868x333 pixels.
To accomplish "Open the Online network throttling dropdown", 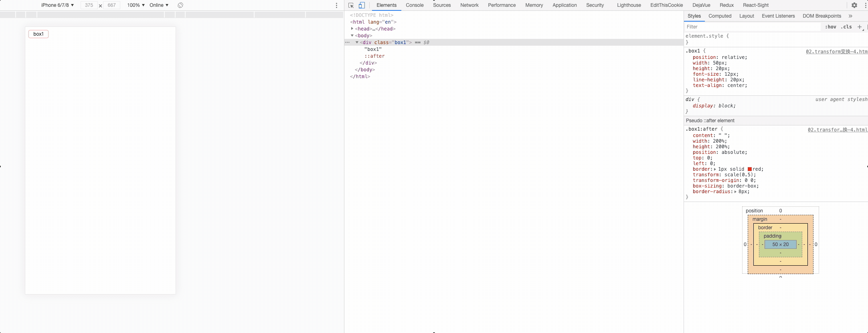I will click(159, 5).
